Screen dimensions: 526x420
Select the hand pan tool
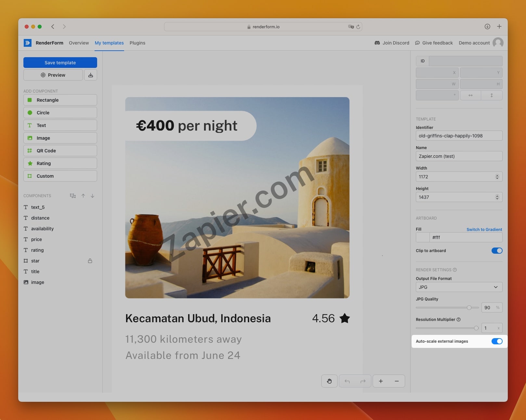point(329,381)
